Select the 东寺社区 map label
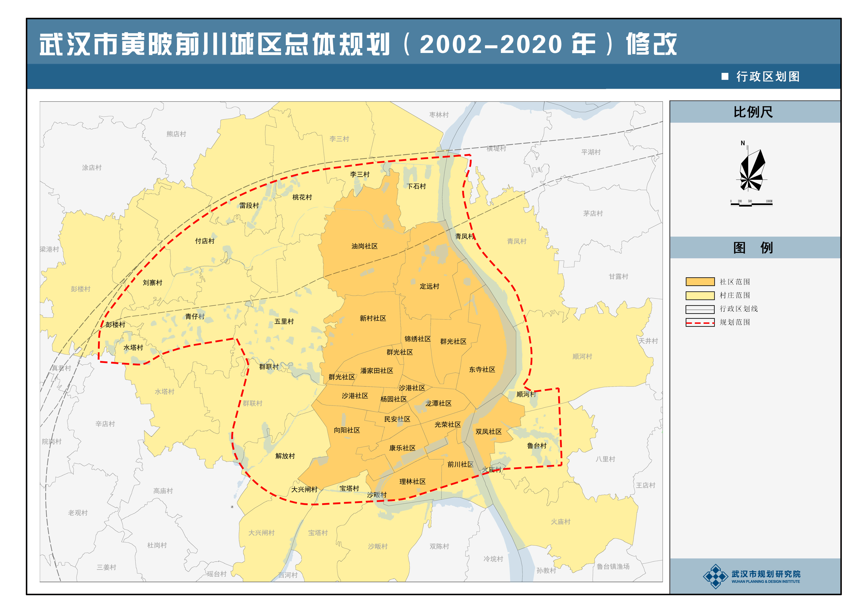 482,369
